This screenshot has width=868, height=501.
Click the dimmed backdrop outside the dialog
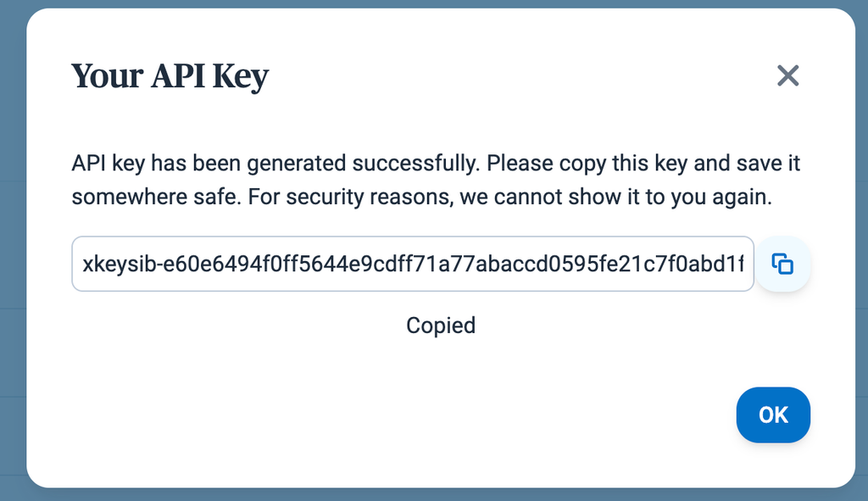click(12, 249)
